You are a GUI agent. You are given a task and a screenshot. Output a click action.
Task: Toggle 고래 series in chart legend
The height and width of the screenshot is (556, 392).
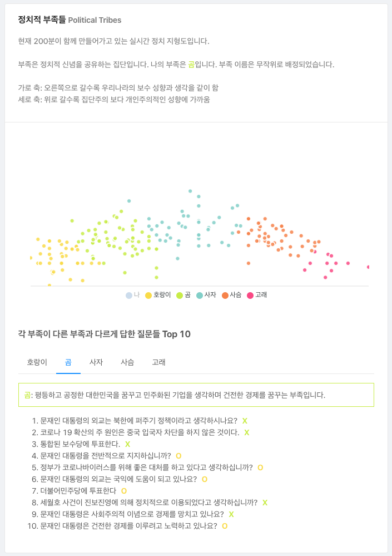click(x=257, y=295)
